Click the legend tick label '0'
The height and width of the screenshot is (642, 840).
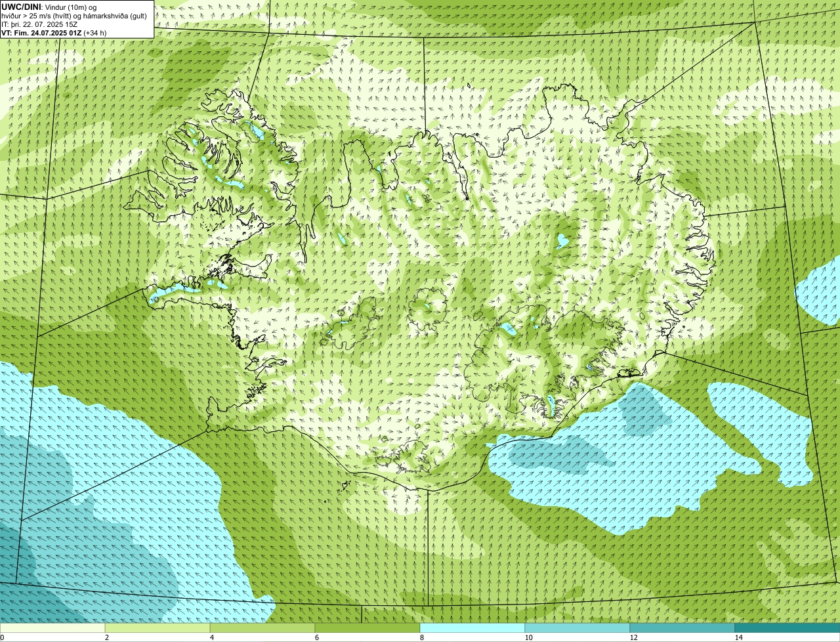point(2,637)
